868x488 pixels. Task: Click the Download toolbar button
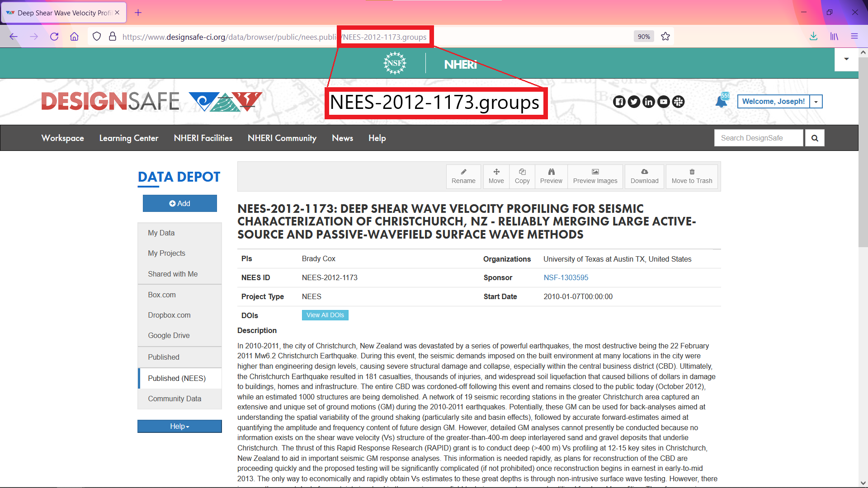pos(645,176)
